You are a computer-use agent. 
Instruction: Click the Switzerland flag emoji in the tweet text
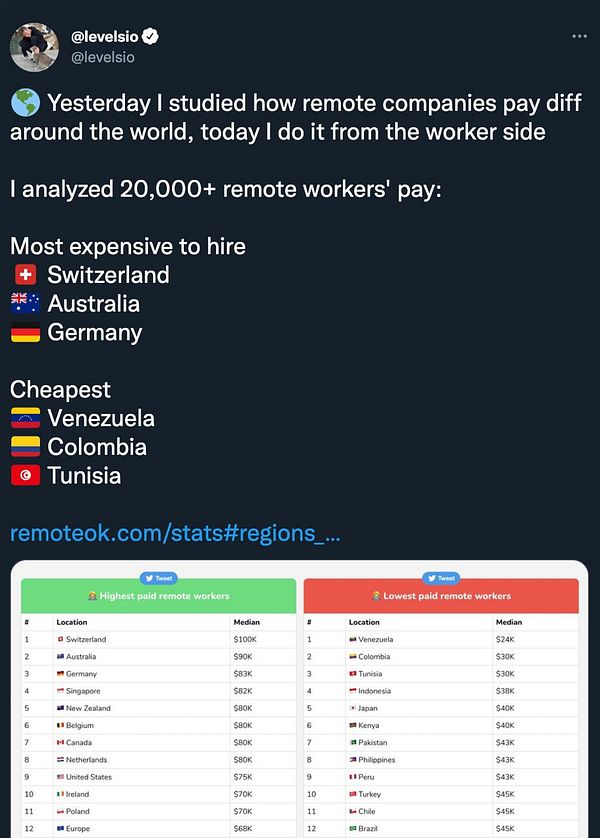point(25,275)
